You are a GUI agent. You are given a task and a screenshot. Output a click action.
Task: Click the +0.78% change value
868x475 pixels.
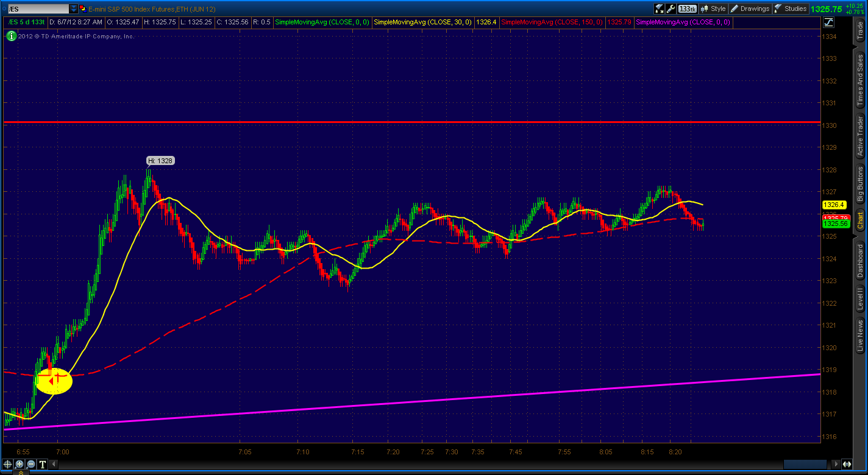point(855,12)
